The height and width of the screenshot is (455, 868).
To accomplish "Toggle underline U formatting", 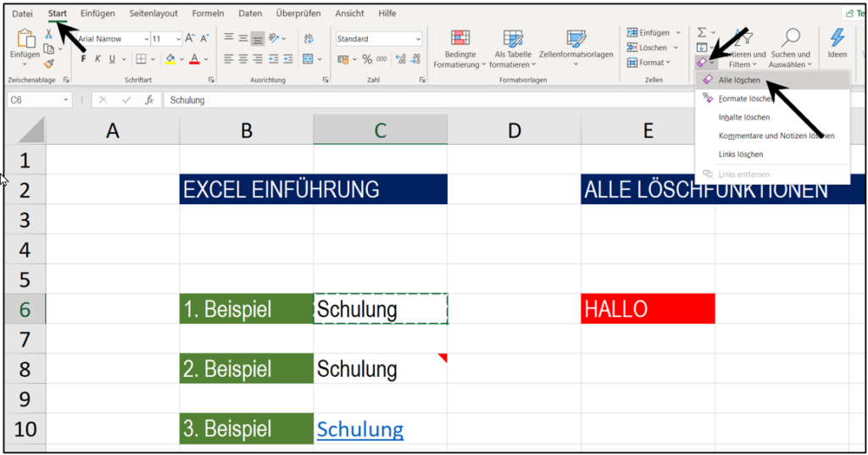I will click(112, 58).
